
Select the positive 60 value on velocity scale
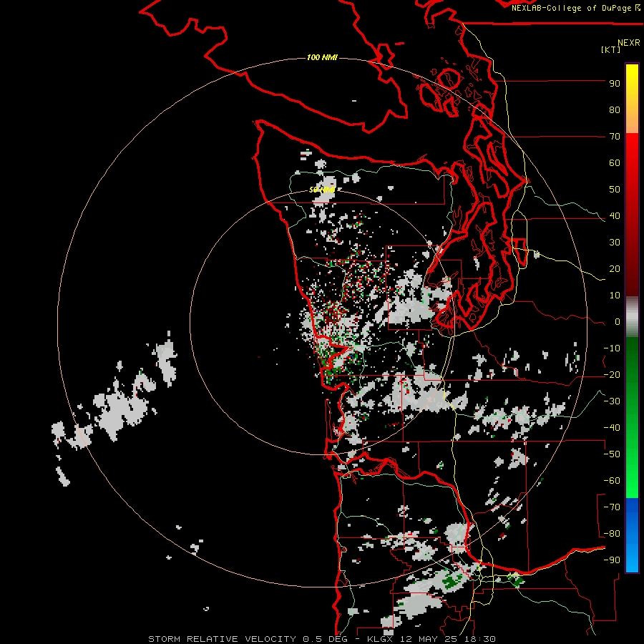click(x=615, y=163)
